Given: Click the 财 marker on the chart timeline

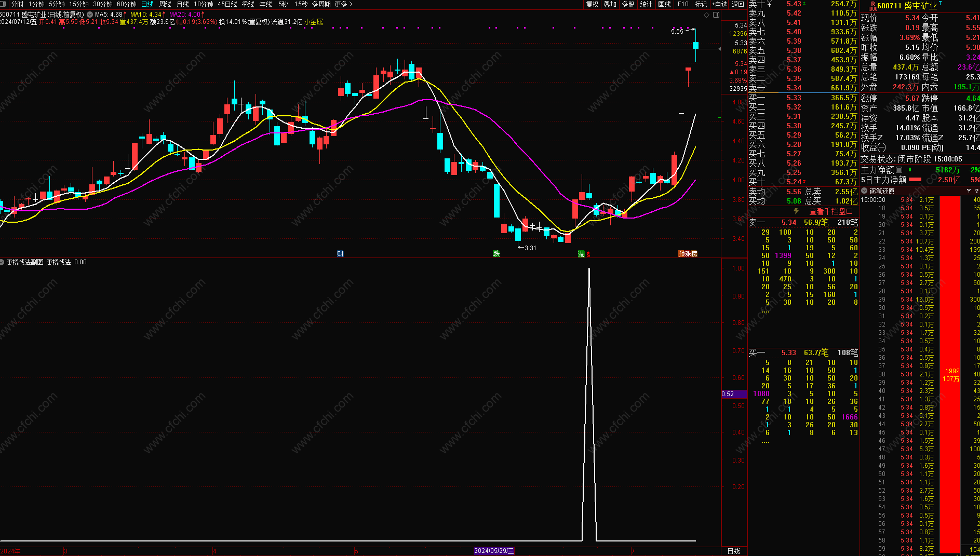Looking at the screenshot, I should click(340, 253).
